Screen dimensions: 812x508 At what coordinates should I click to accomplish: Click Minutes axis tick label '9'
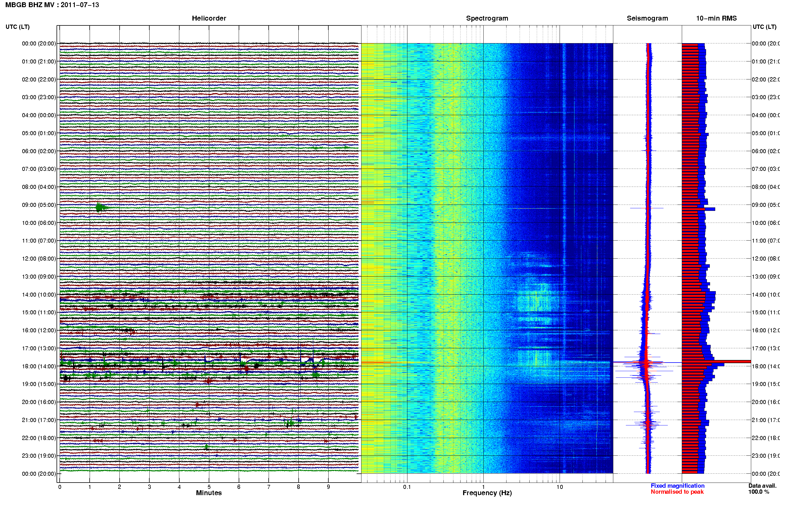coord(328,487)
